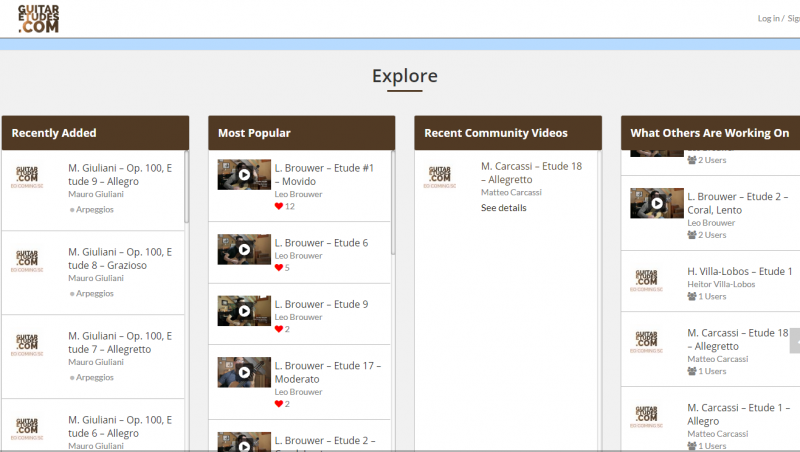Play the L. Brouwer Etude 9 video thumbnail
This screenshot has width=800, height=452.
click(x=244, y=311)
